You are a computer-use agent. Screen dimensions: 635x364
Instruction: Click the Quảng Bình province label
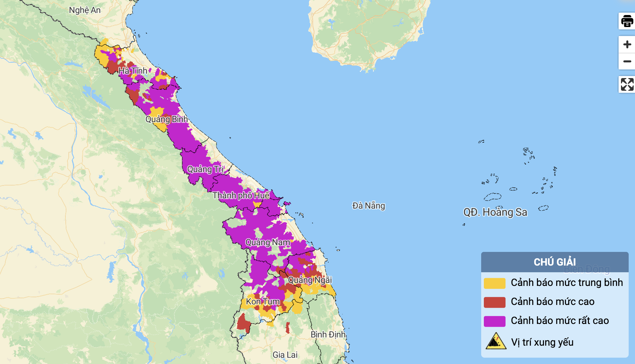(x=167, y=119)
